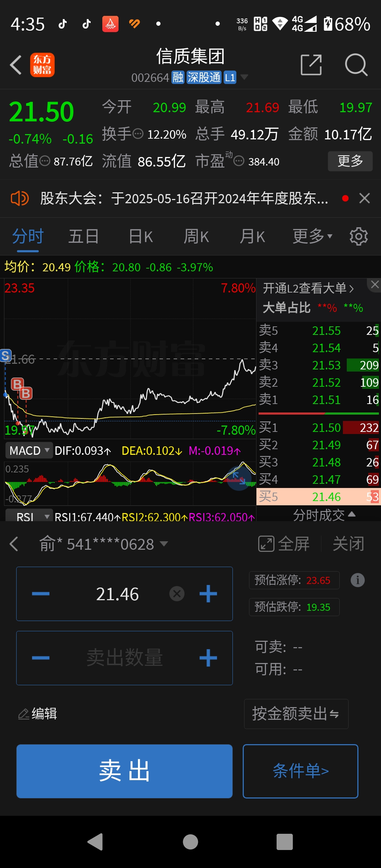Image resolution: width=381 pixels, height=868 pixels.
Task: Tap Android recent apps square button
Action: coord(285,842)
